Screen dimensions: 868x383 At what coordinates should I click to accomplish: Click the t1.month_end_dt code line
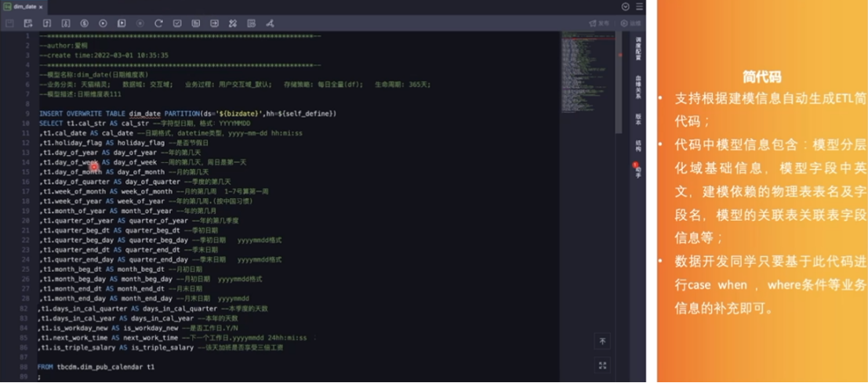click(121, 289)
